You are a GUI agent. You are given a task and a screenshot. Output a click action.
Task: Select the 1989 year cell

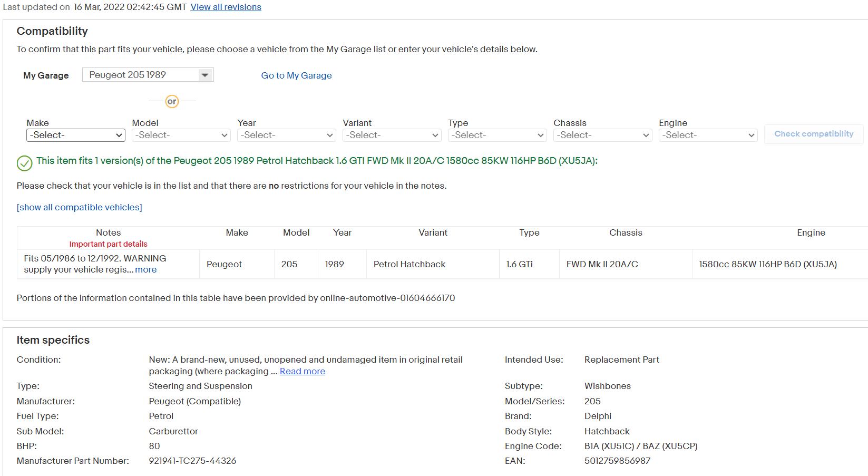(343, 264)
